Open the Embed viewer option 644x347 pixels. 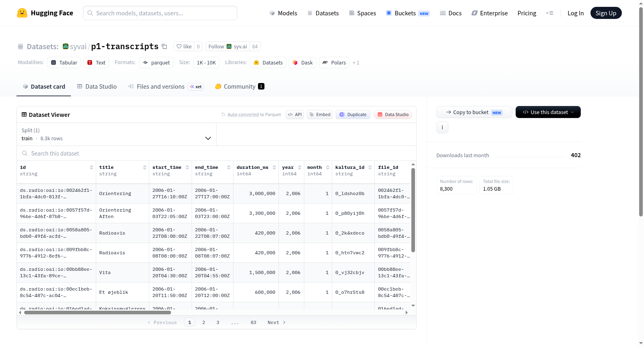(320, 114)
